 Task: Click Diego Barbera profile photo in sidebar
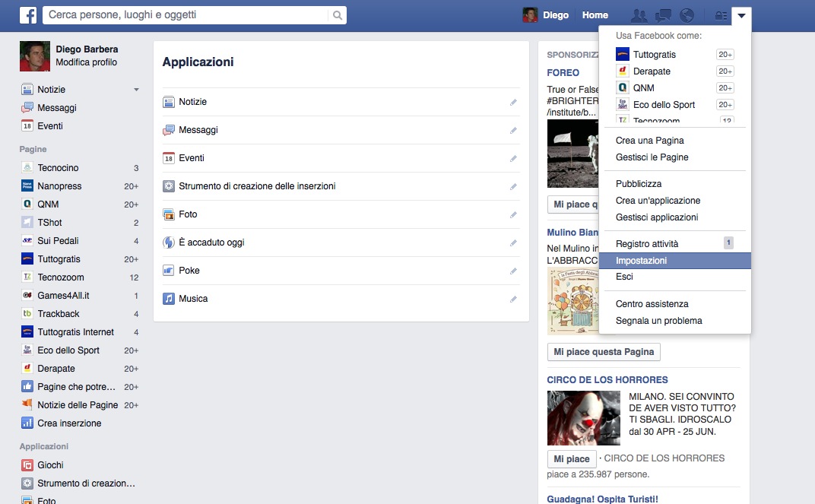tap(35, 56)
